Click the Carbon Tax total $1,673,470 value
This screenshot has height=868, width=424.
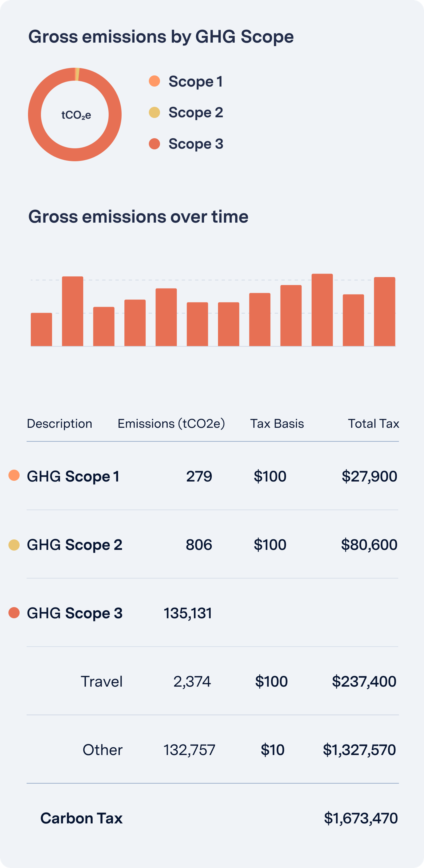coord(361,818)
